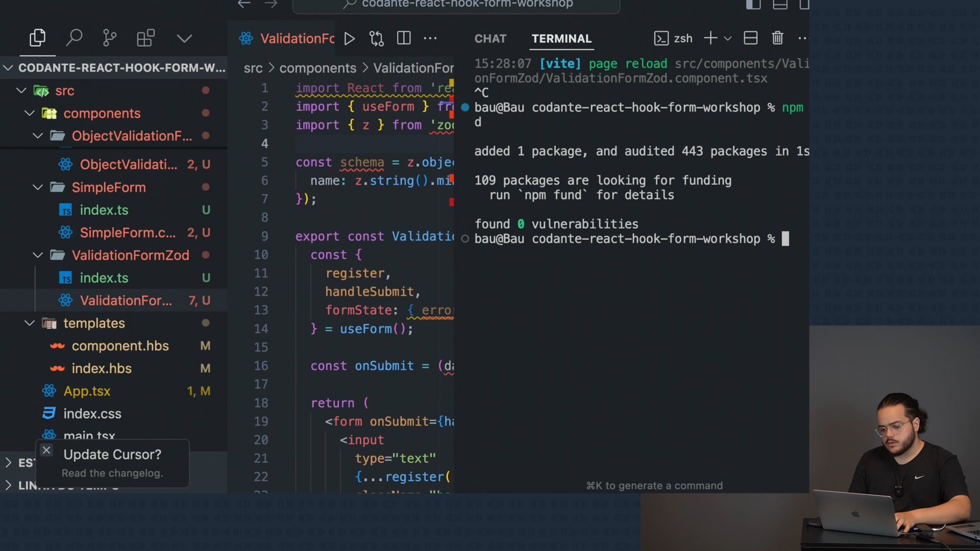Open the Source Control view
Screen dimensions: 980x551
109,38
